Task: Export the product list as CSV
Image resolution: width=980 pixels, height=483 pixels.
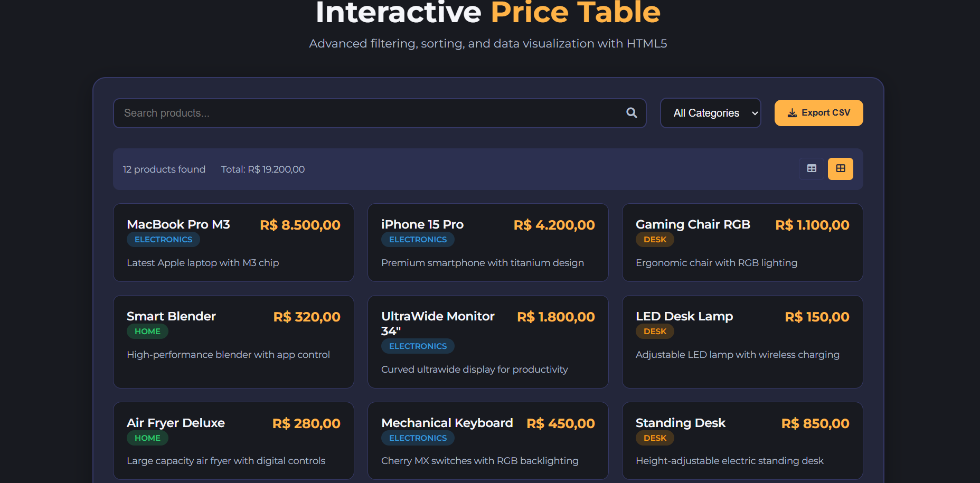Action: [x=818, y=113]
